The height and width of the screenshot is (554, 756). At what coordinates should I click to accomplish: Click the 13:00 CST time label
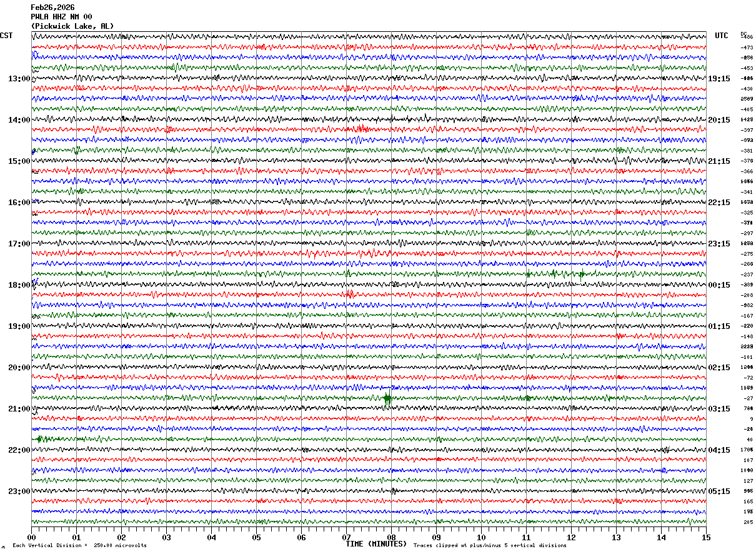19,79
